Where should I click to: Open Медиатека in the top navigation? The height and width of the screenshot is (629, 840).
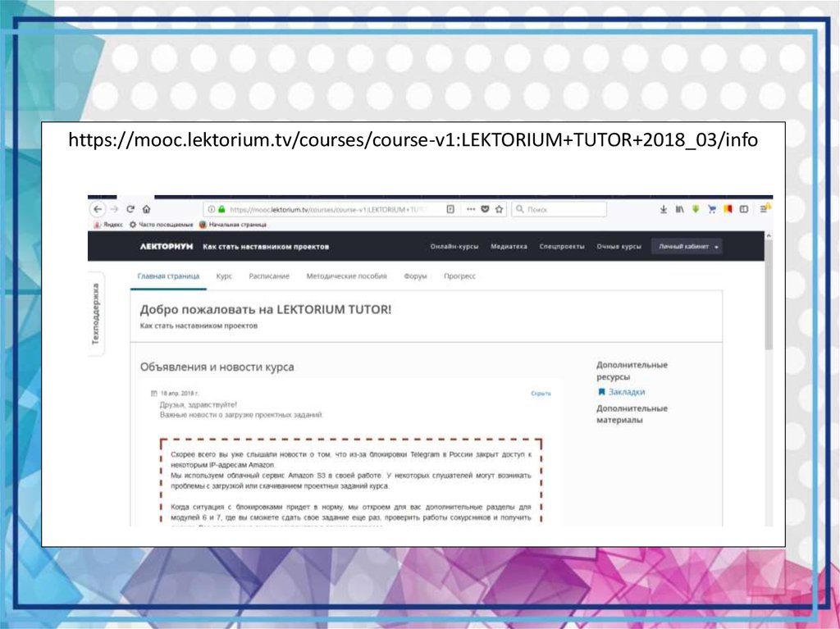pos(509,247)
